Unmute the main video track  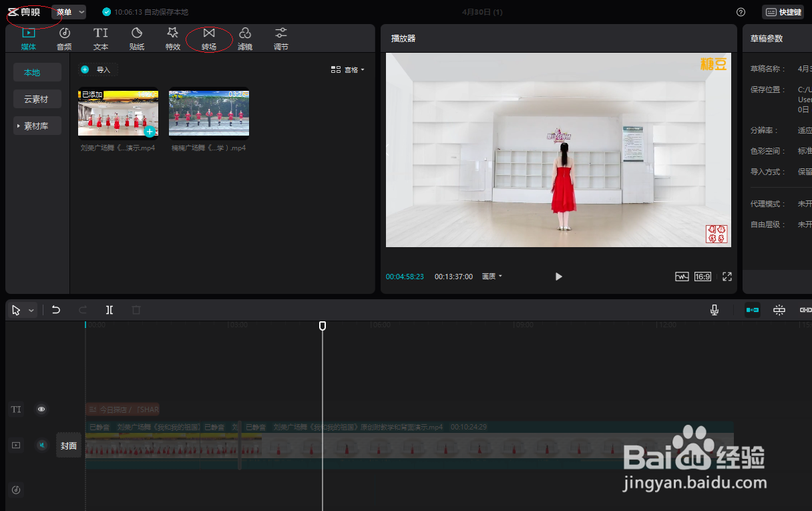coord(41,445)
